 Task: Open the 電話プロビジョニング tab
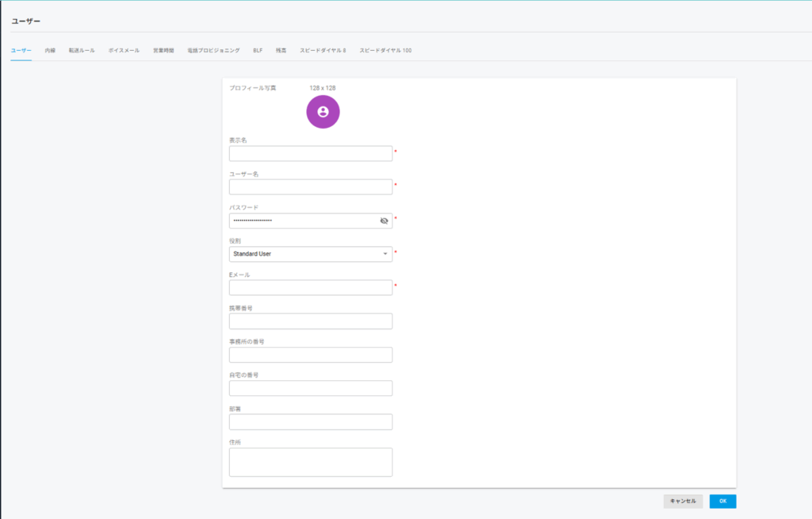point(213,51)
